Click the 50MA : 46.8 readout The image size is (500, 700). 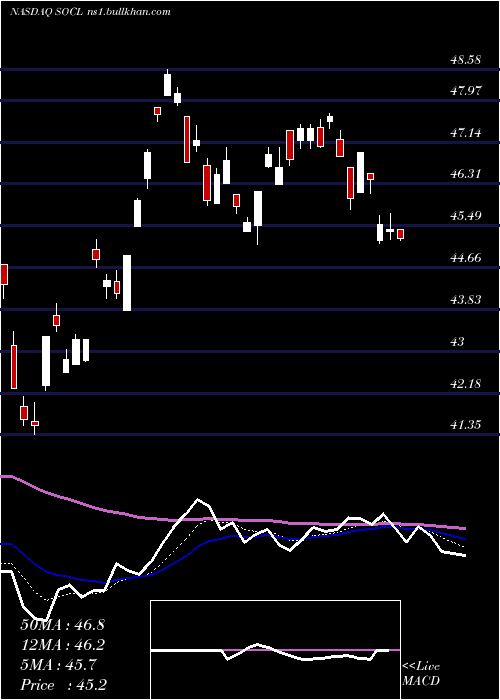pos(62,625)
